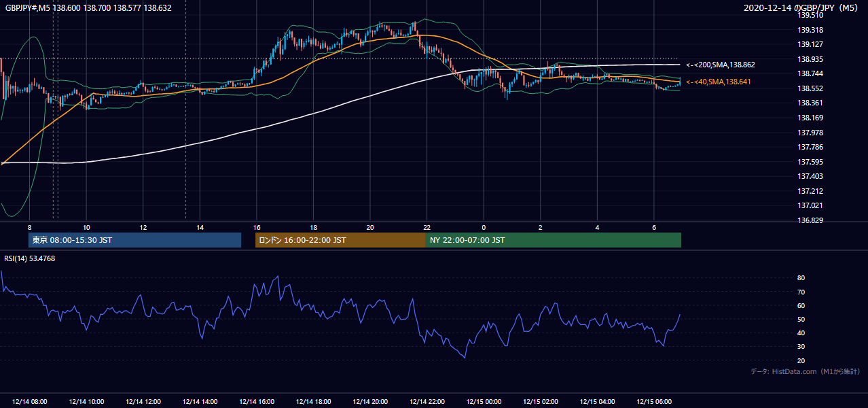Click hour label 8 under price chart

(x=30, y=227)
